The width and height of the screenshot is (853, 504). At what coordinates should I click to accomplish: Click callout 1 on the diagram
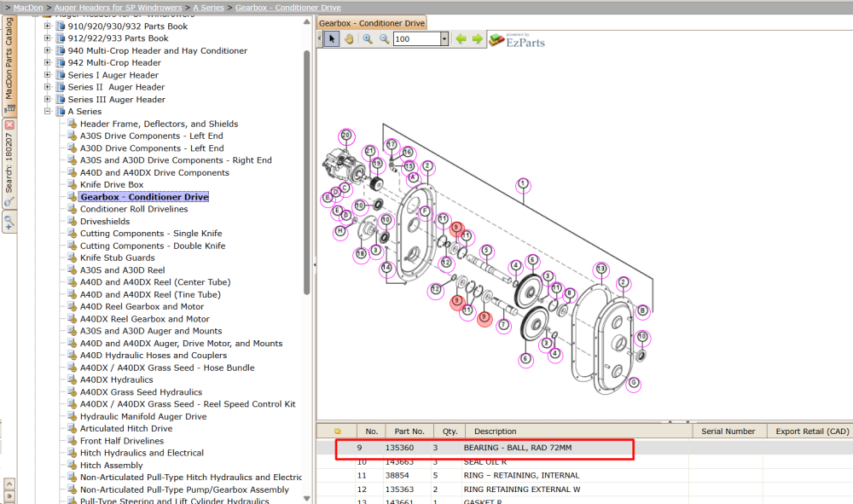tap(523, 183)
